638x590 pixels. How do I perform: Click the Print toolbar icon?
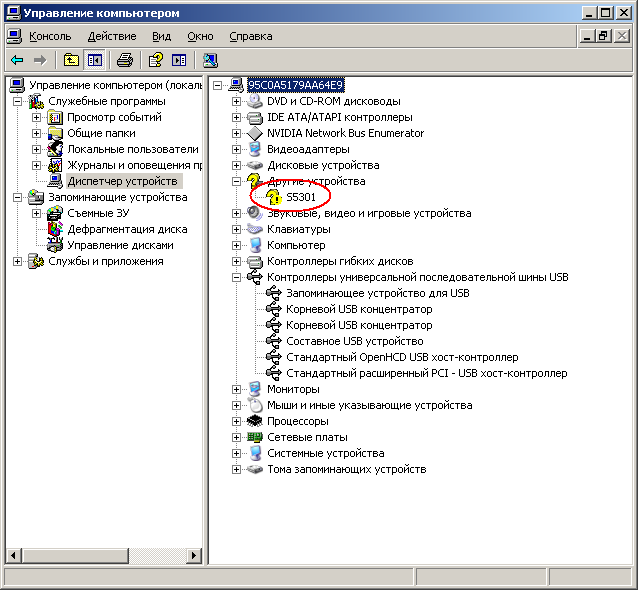[125, 61]
